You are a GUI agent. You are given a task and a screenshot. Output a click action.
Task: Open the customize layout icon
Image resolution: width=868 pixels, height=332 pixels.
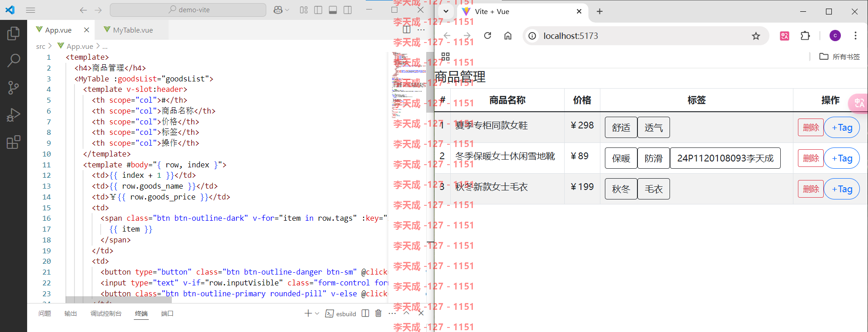click(304, 10)
